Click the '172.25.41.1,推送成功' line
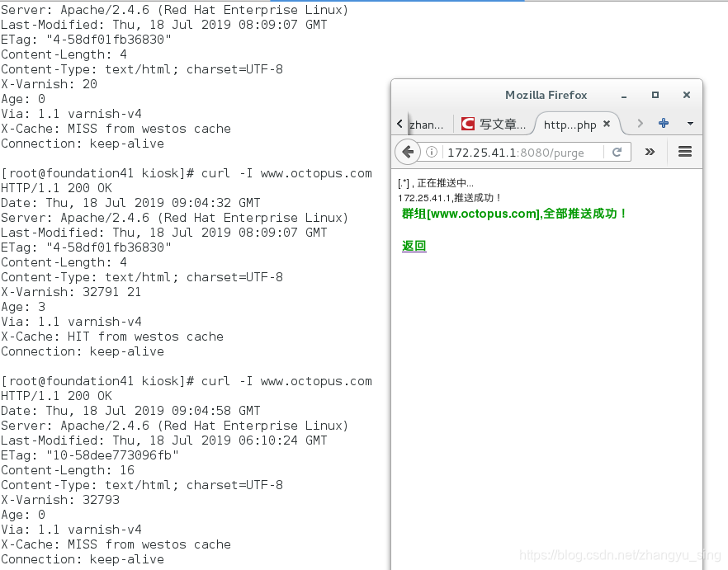The height and width of the screenshot is (570, 728). click(450, 198)
